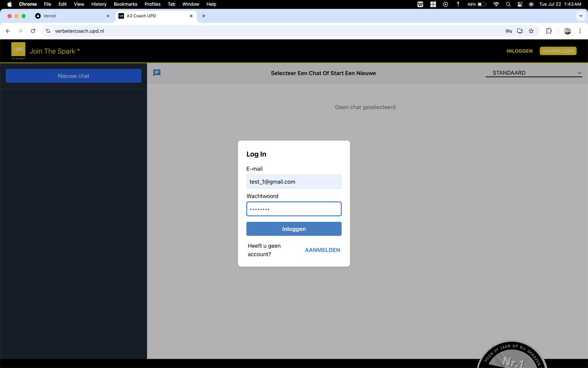Click the browser address bar
The image size is (588, 368).
click(x=184, y=31)
